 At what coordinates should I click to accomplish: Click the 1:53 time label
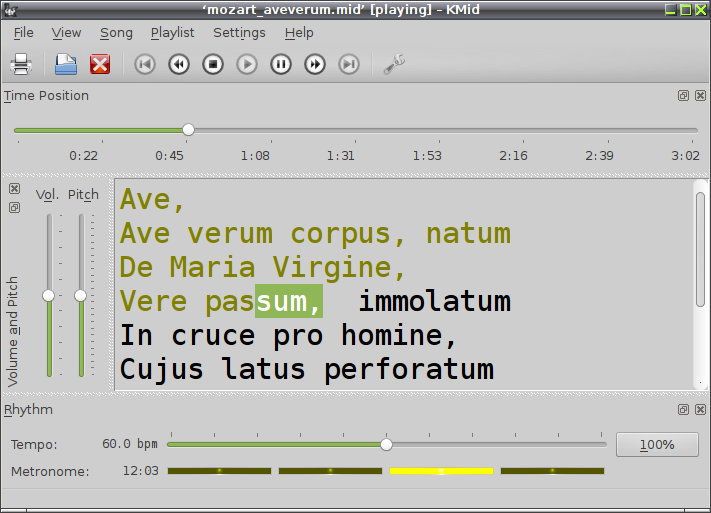(x=427, y=156)
